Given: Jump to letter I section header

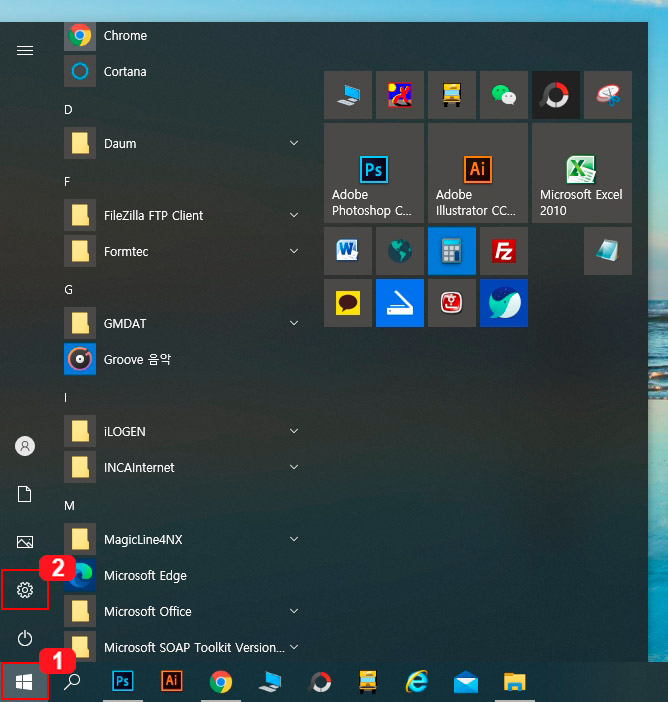Looking at the screenshot, I should click(x=66, y=398).
